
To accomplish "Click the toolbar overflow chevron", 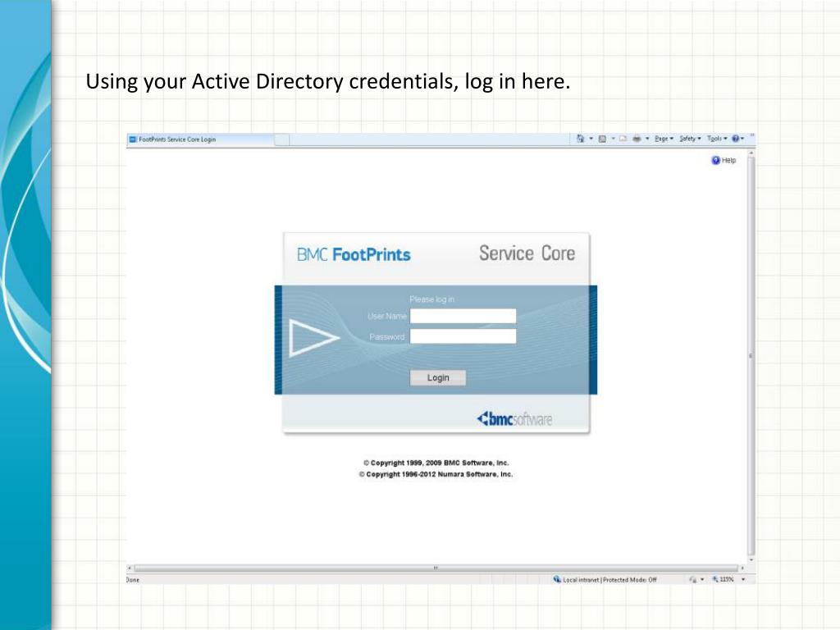I will 752,135.
